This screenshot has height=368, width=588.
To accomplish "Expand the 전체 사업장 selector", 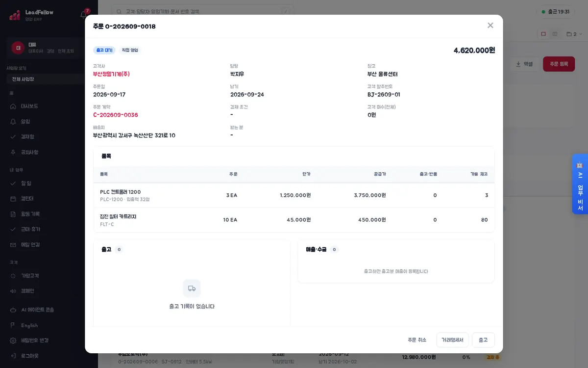I will pos(49,79).
